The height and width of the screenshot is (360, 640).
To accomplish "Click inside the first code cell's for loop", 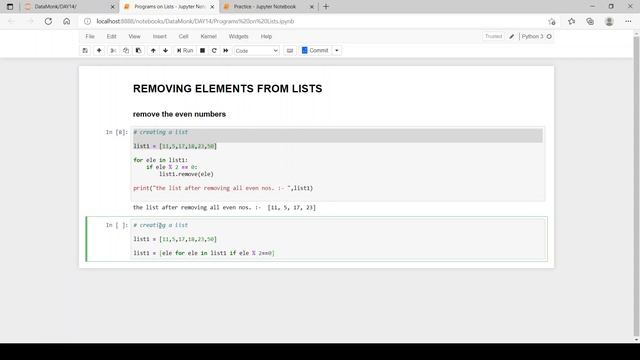I will 173,167.
